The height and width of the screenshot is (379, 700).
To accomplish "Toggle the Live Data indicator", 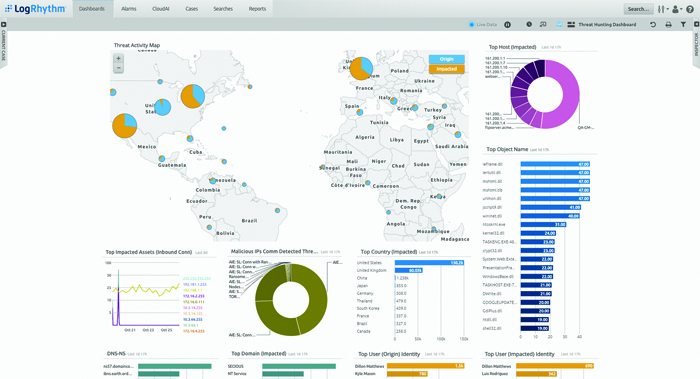I will pyautogui.click(x=483, y=25).
